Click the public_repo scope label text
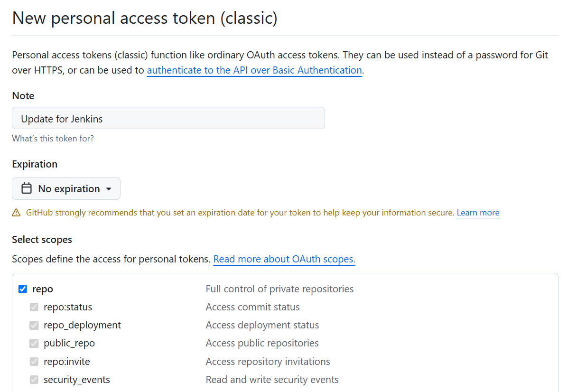The height and width of the screenshot is (392, 586). (x=69, y=343)
